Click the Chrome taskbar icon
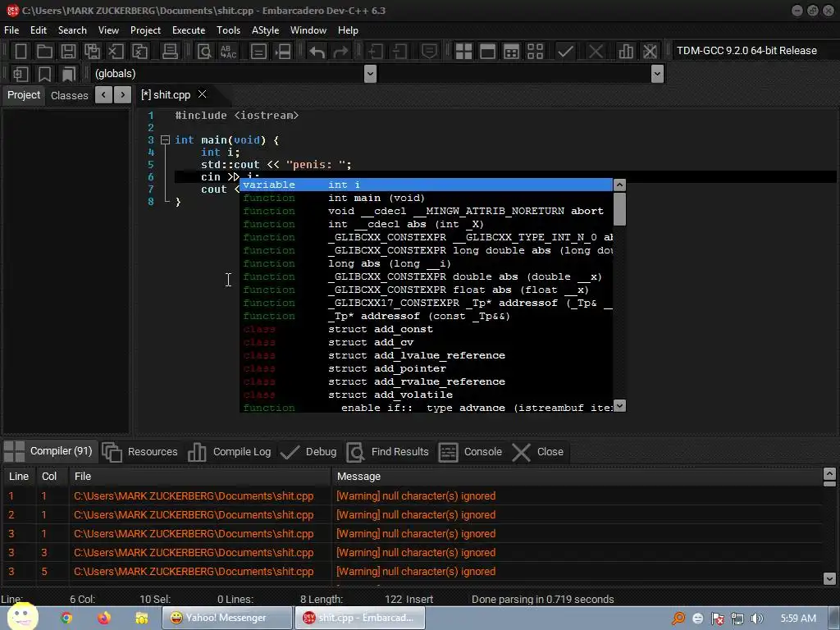This screenshot has width=840, height=630. 66,618
